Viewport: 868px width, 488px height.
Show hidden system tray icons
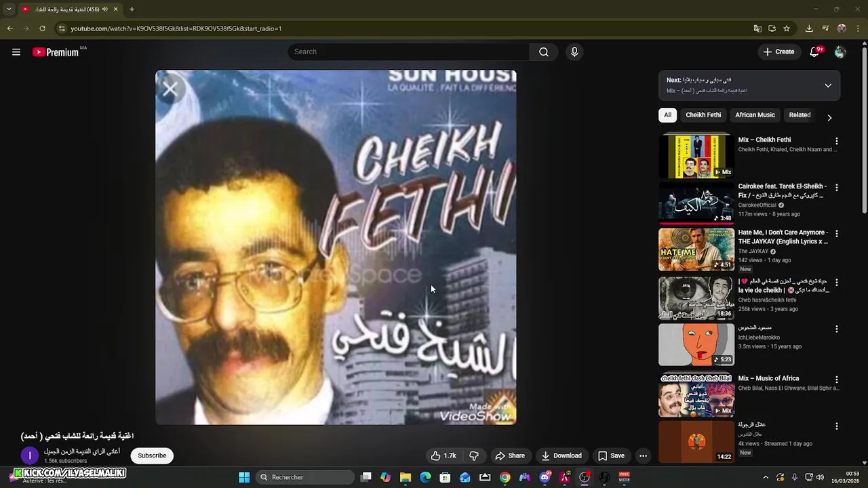(x=766, y=477)
